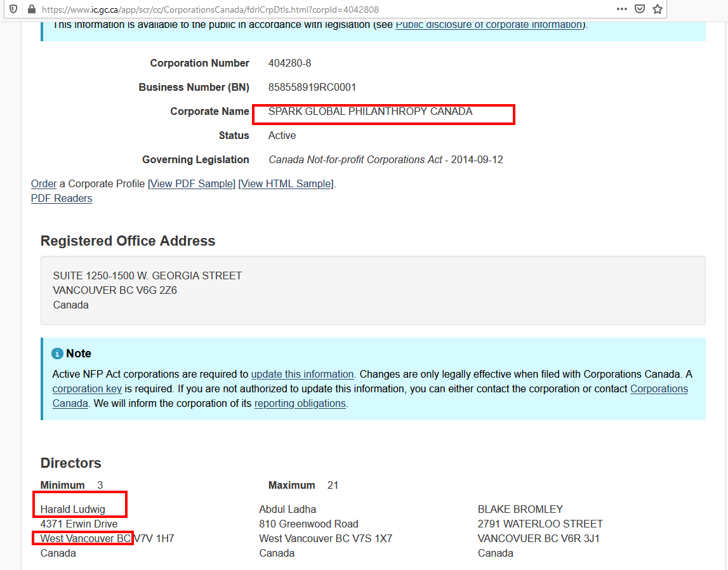Click the Registered Office Address heading
Screen dimensions: 728x570
(x=128, y=241)
